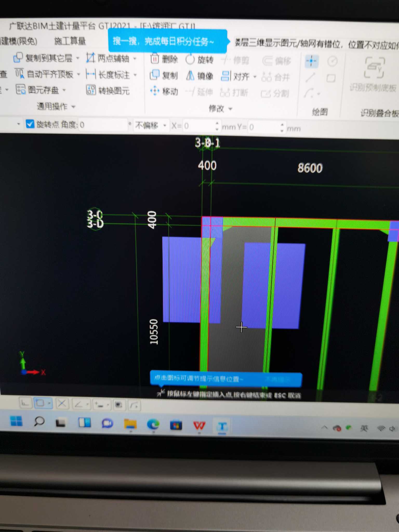This screenshot has width=399, height=532.
Task: Select the 旋转 rotate tool
Action: click(199, 60)
